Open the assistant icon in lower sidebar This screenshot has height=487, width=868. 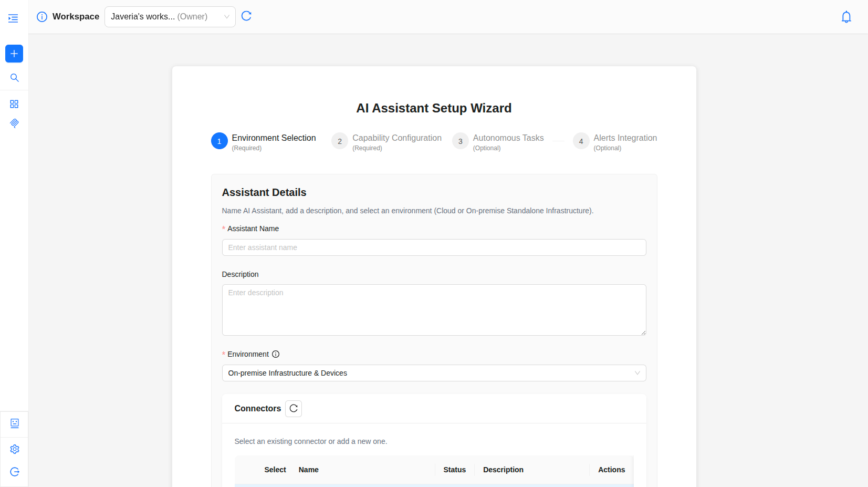(x=15, y=423)
